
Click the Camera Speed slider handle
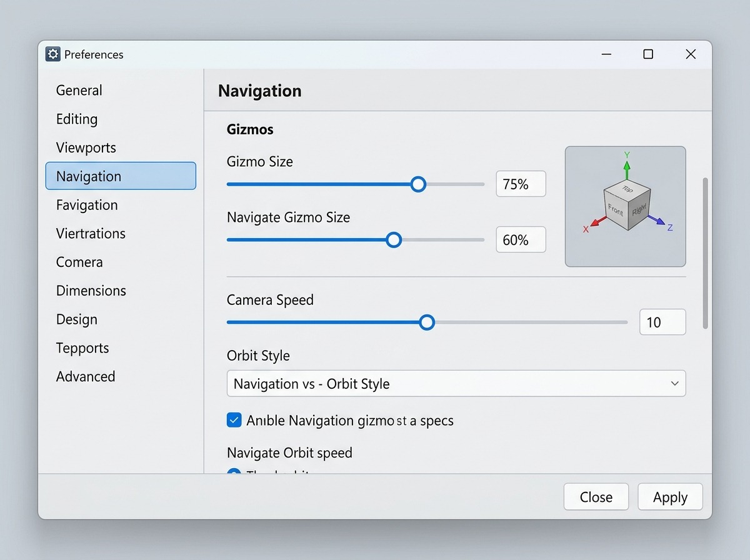427,322
